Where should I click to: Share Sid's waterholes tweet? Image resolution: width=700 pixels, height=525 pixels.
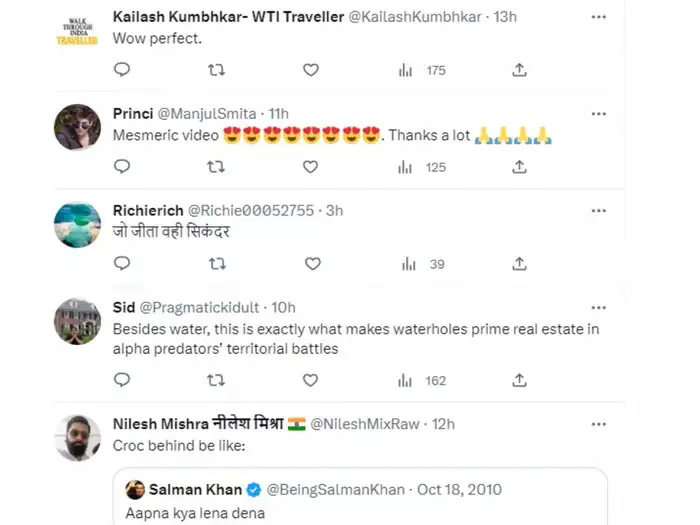pyautogui.click(x=519, y=380)
